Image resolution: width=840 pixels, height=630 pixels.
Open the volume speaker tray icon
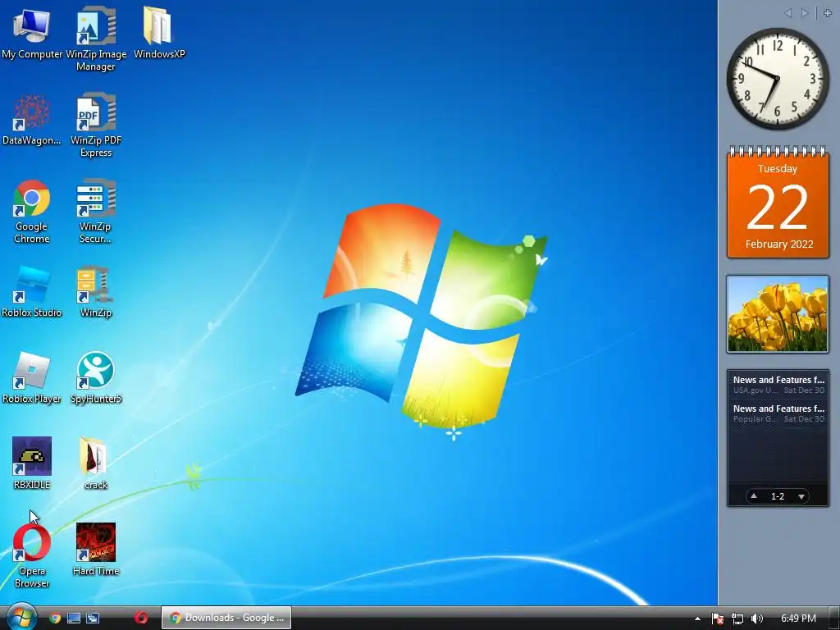(757, 619)
